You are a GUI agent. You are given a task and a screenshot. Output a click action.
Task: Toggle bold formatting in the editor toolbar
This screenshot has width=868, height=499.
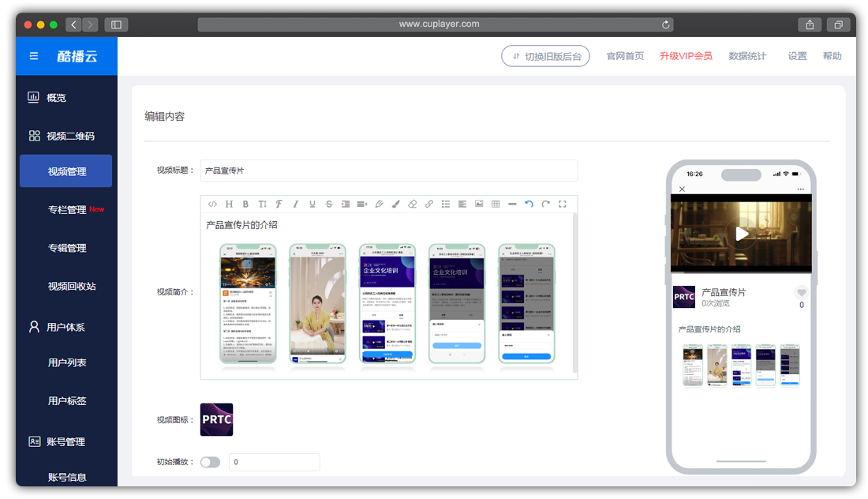coord(245,204)
